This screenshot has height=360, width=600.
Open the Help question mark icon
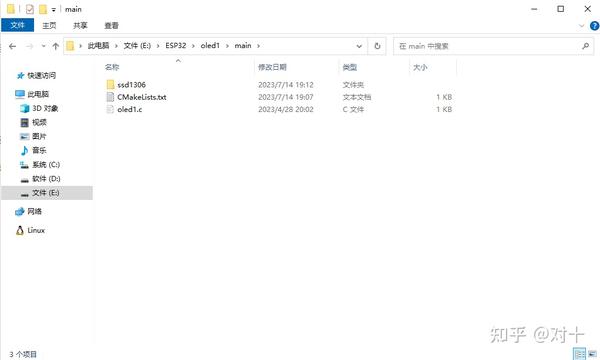(594, 26)
